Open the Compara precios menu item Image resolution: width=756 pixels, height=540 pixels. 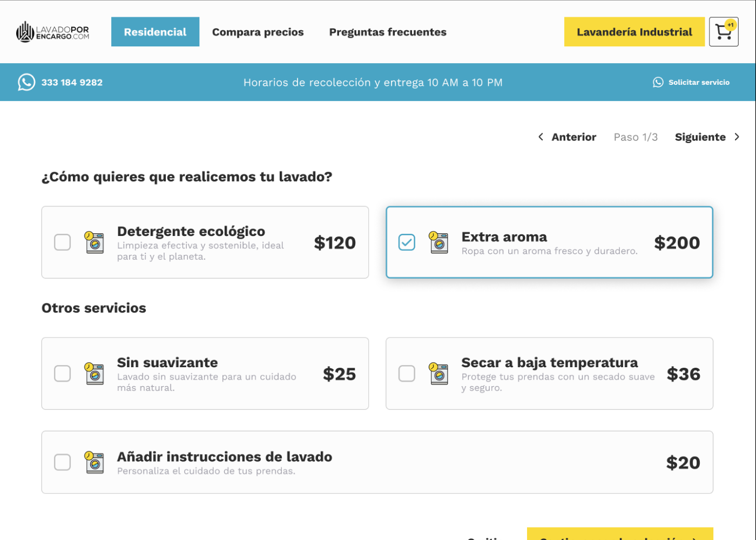click(x=258, y=32)
